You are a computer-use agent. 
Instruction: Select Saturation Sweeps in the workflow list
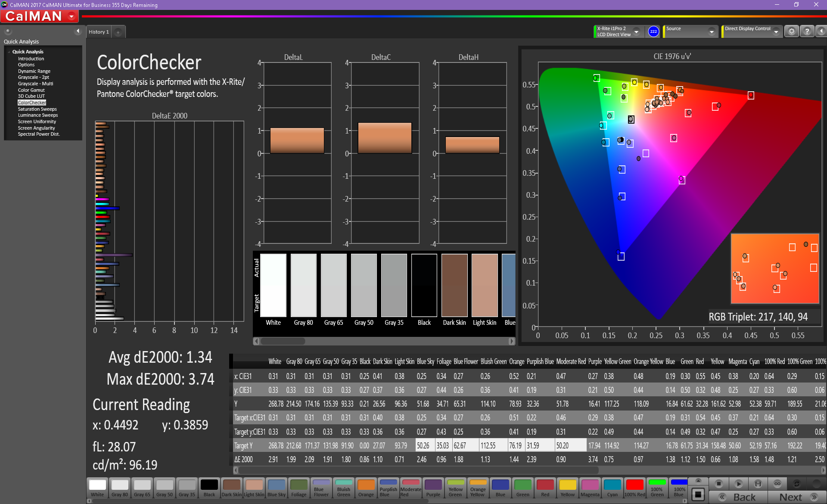click(37, 109)
